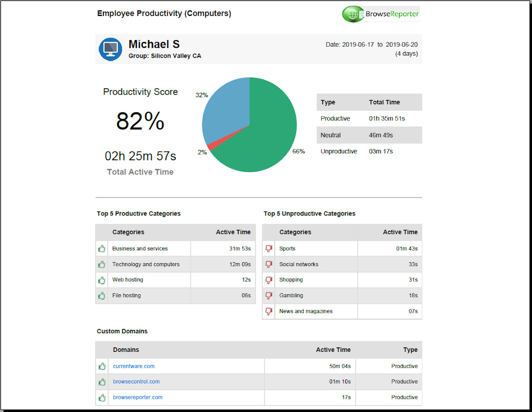
Task: Click thumbs-up icon beside currentware.com
Action: click(x=102, y=366)
